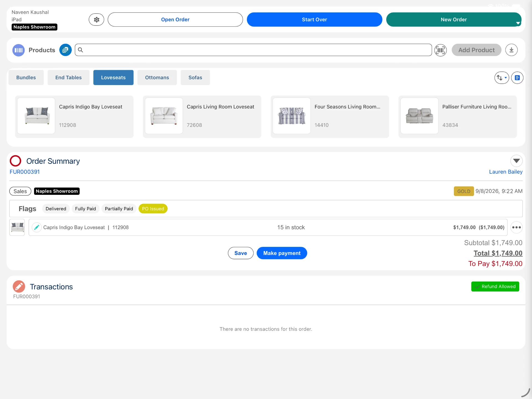
Task: Select the Sofas category tab
Action: pos(195,78)
